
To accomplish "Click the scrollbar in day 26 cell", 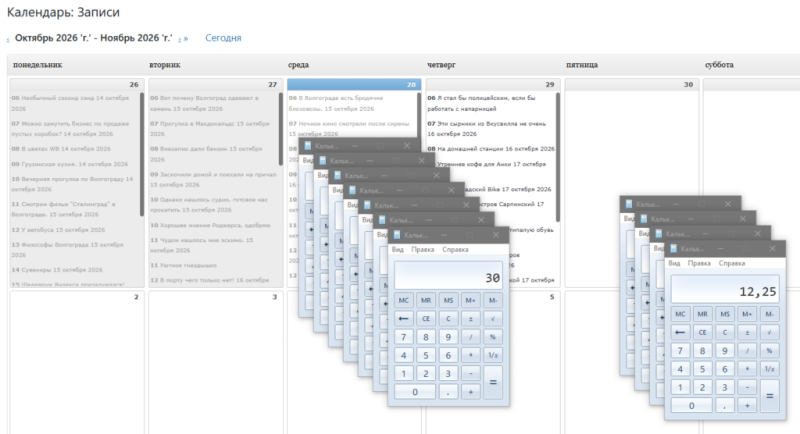I will (141, 155).
